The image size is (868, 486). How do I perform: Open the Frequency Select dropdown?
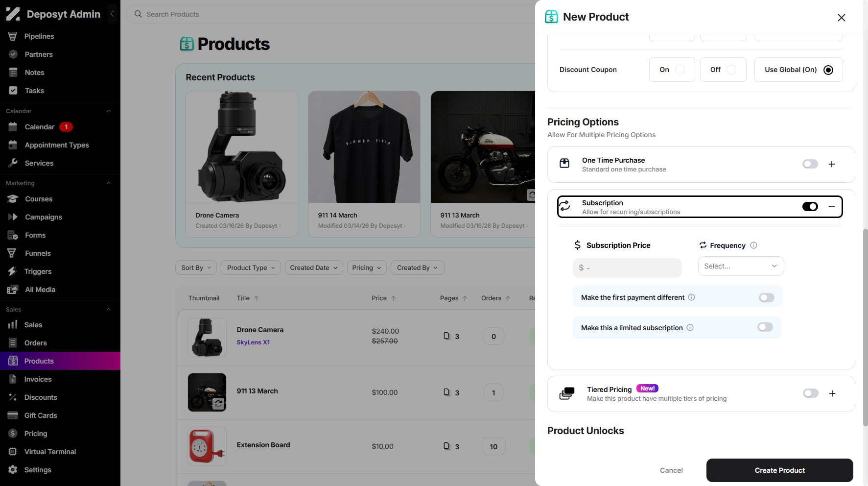(x=741, y=266)
